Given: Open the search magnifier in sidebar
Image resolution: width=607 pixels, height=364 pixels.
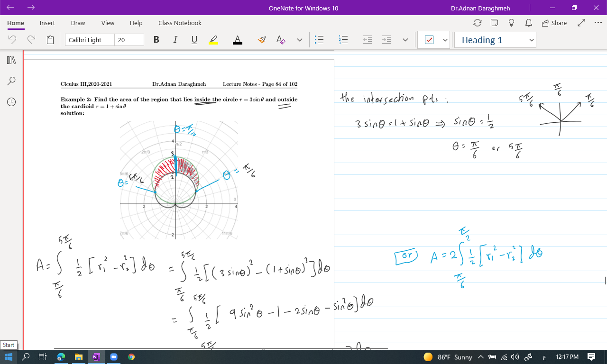Looking at the screenshot, I should coord(11,81).
